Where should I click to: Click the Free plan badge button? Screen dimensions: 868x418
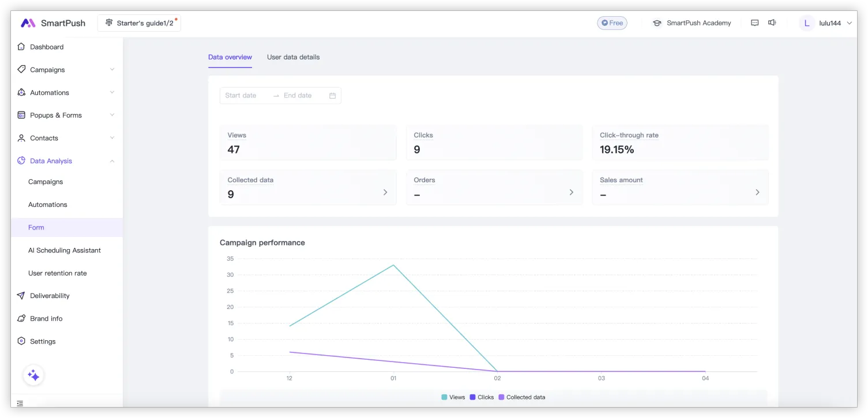pos(612,23)
